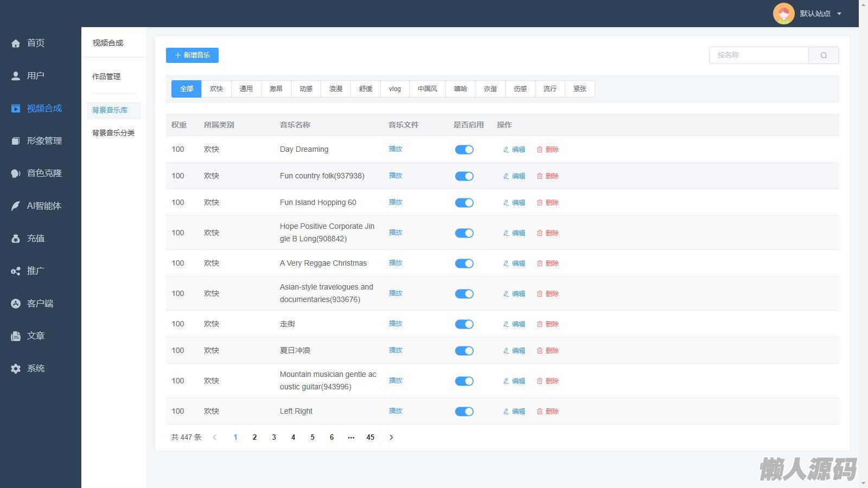Expand more pages via ellipsis in pagination

pyautogui.click(x=351, y=438)
